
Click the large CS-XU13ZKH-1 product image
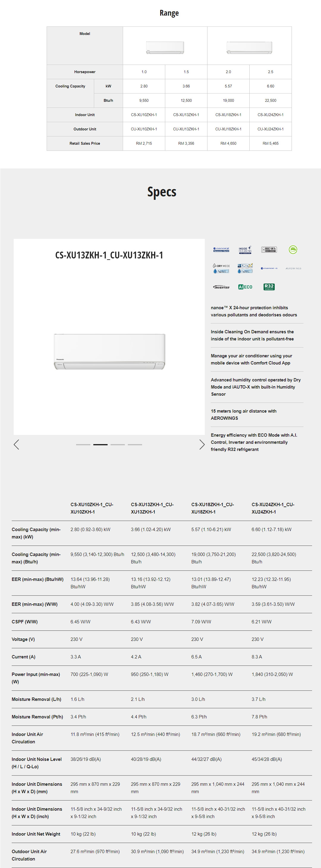[x=109, y=351]
